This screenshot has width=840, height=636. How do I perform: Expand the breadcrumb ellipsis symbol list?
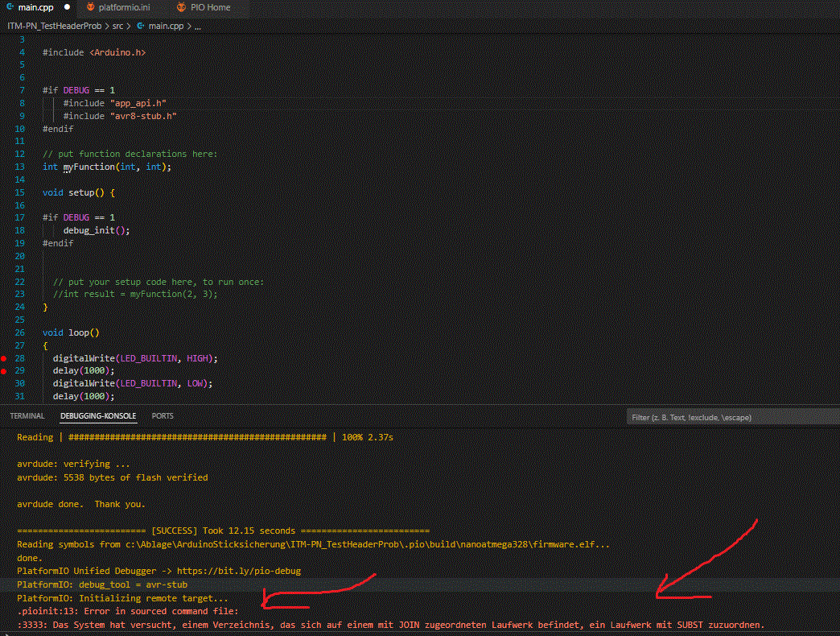[198, 26]
